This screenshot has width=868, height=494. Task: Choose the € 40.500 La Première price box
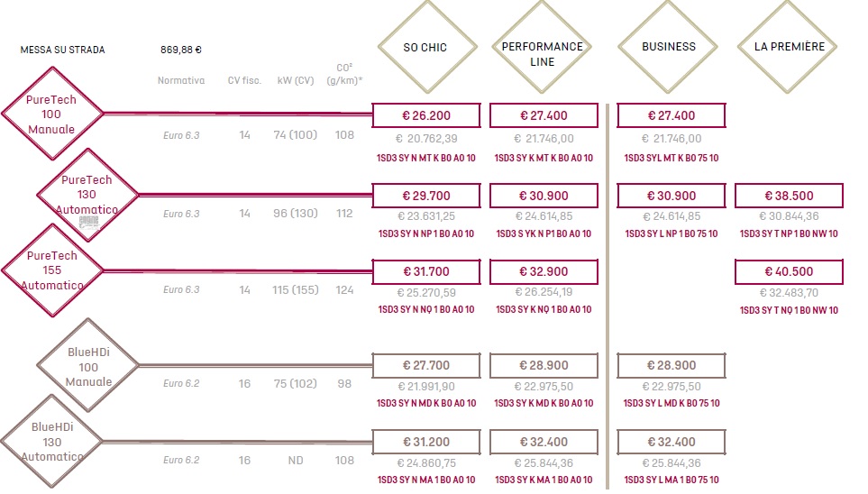coord(789,272)
